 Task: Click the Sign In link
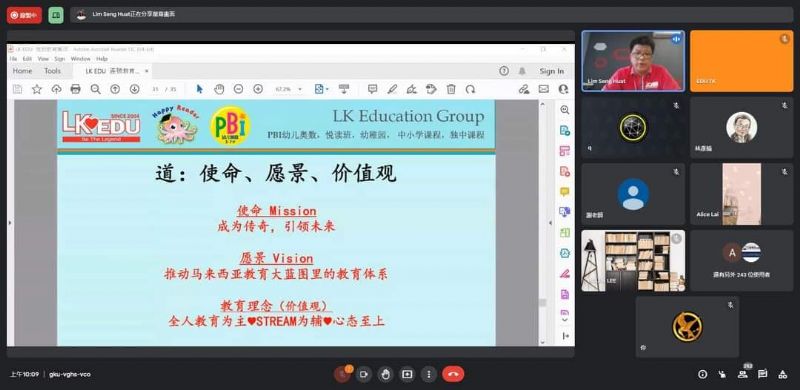click(552, 71)
